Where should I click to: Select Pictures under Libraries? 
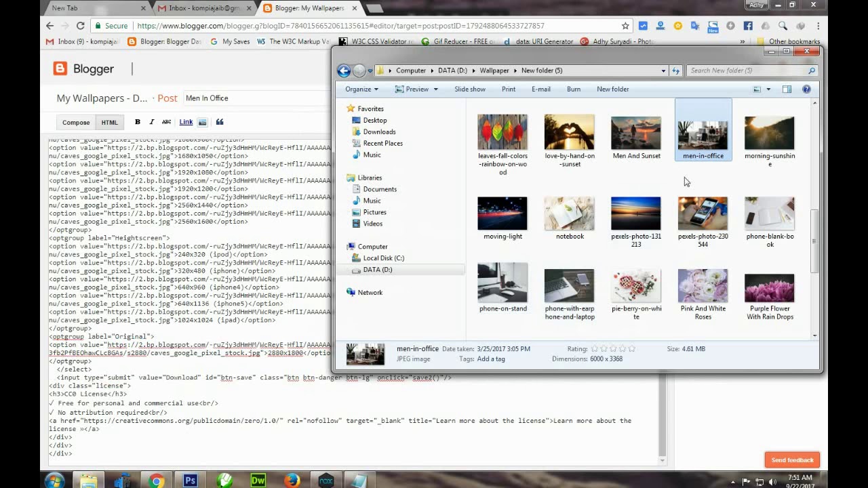[374, 212]
